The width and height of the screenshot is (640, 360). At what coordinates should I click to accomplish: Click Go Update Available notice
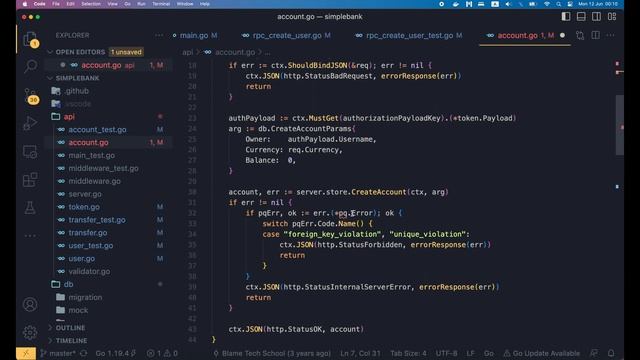coord(541,353)
